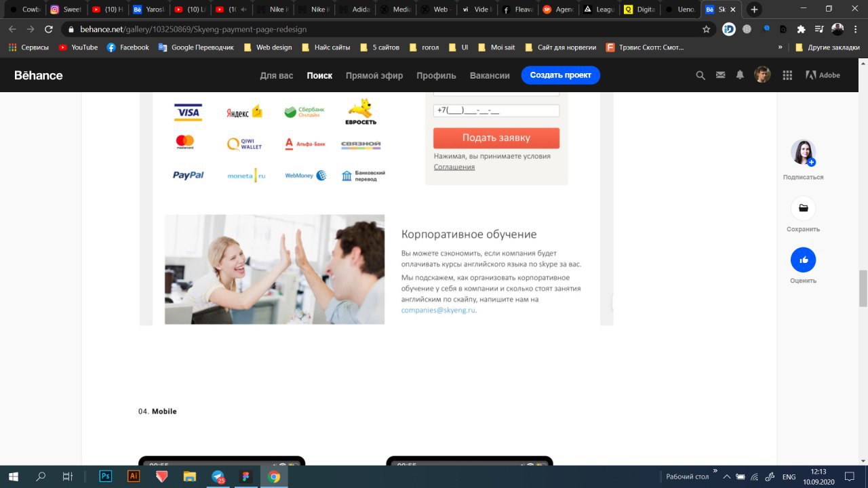This screenshot has height=488, width=868.
Task: Open the user profile avatar in Behance header
Action: (x=763, y=75)
